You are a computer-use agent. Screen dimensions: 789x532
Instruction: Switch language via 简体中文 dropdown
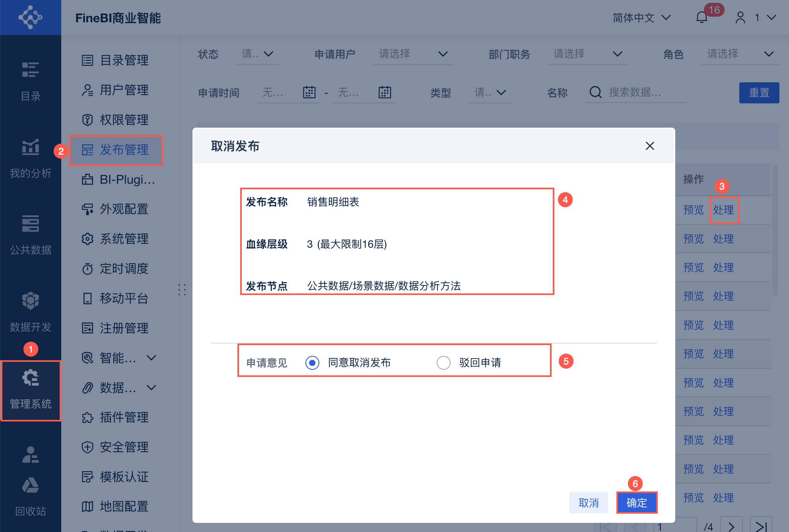click(641, 17)
